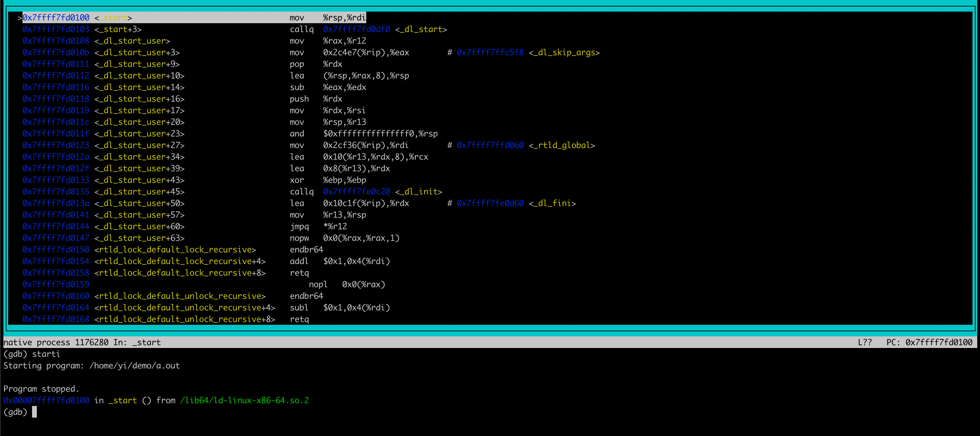Click the pop %rdx instruction

[x=316, y=64]
